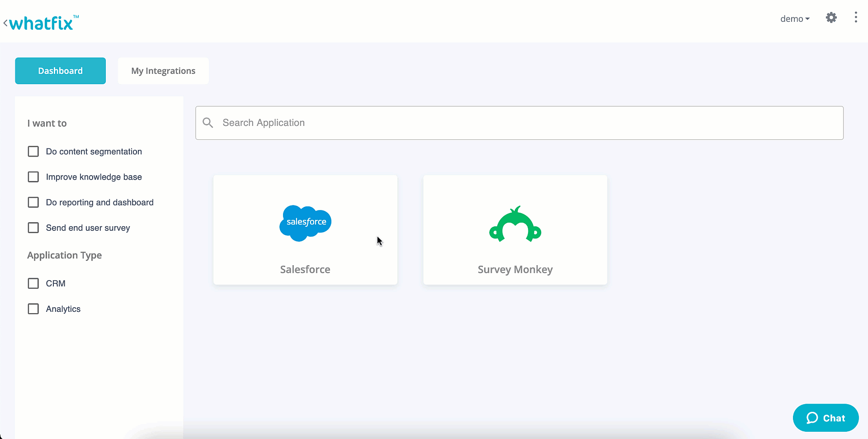The image size is (868, 439).
Task: Switch to the Dashboard tab
Action: point(61,71)
